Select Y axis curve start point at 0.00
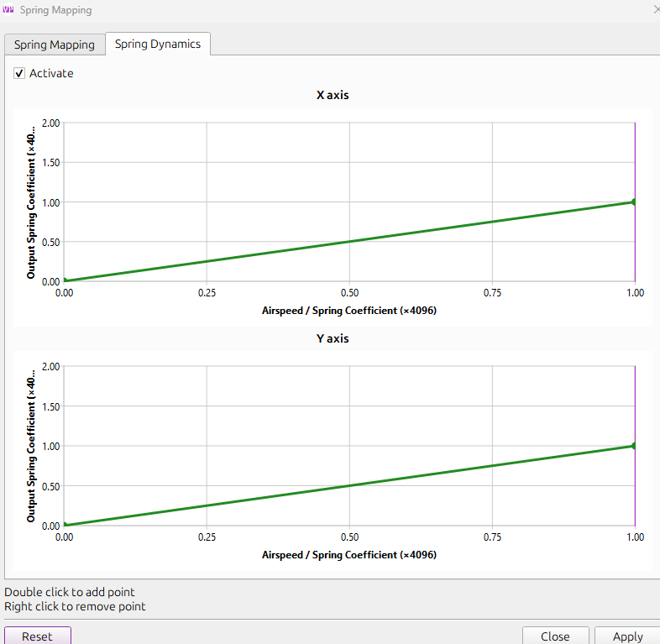Image resolution: width=660 pixels, height=644 pixels. (x=65, y=525)
